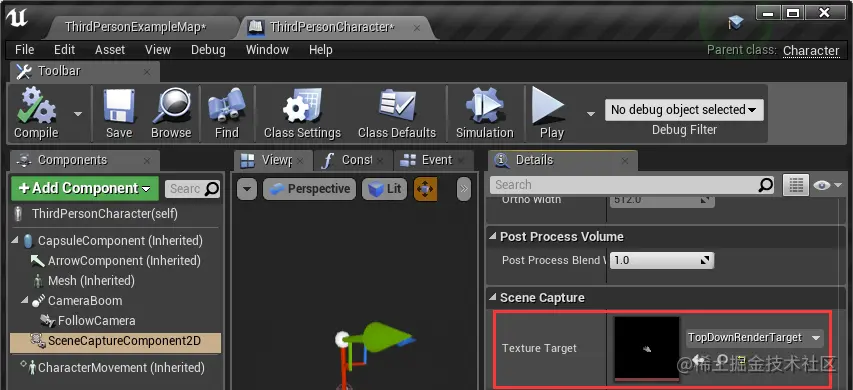Select CharacterMovement (Inherited)

pos(121,368)
